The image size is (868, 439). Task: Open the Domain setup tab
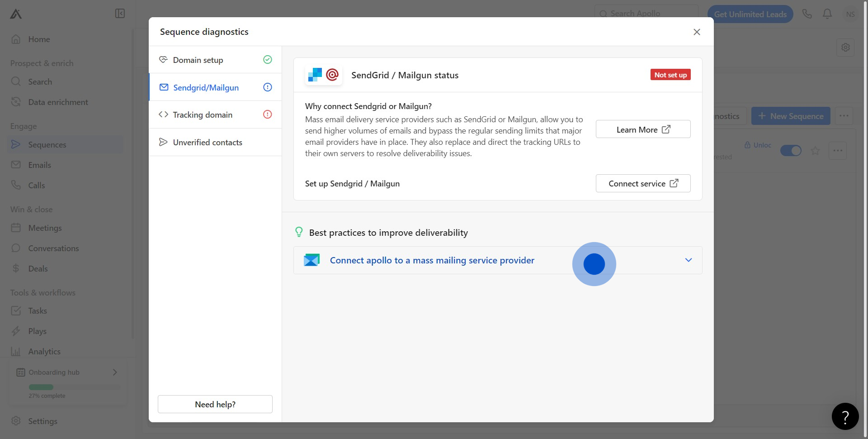click(x=198, y=60)
